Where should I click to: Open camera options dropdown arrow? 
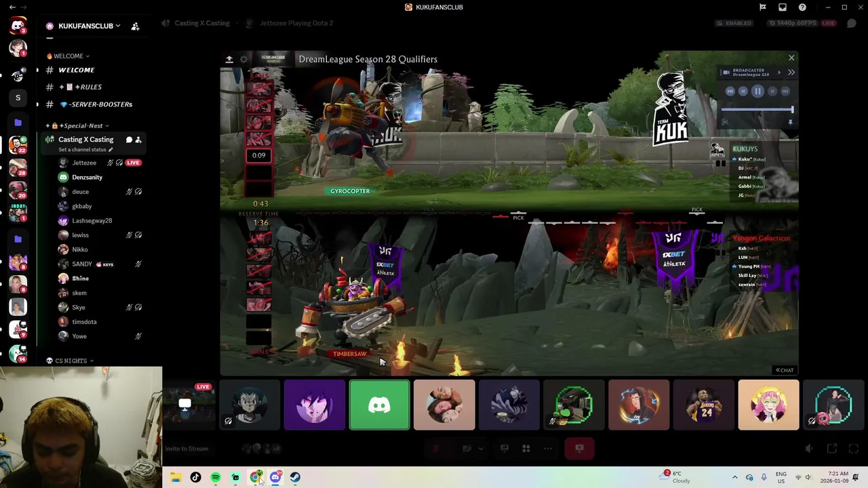pyautogui.click(x=481, y=449)
